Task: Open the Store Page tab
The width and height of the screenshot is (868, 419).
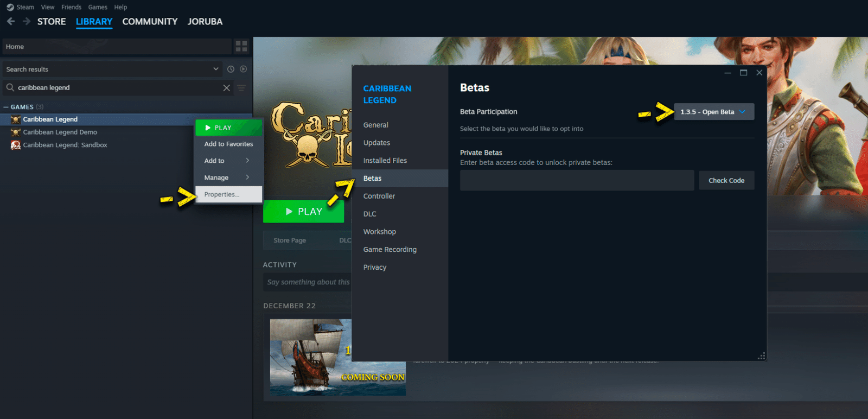Action: (x=290, y=240)
